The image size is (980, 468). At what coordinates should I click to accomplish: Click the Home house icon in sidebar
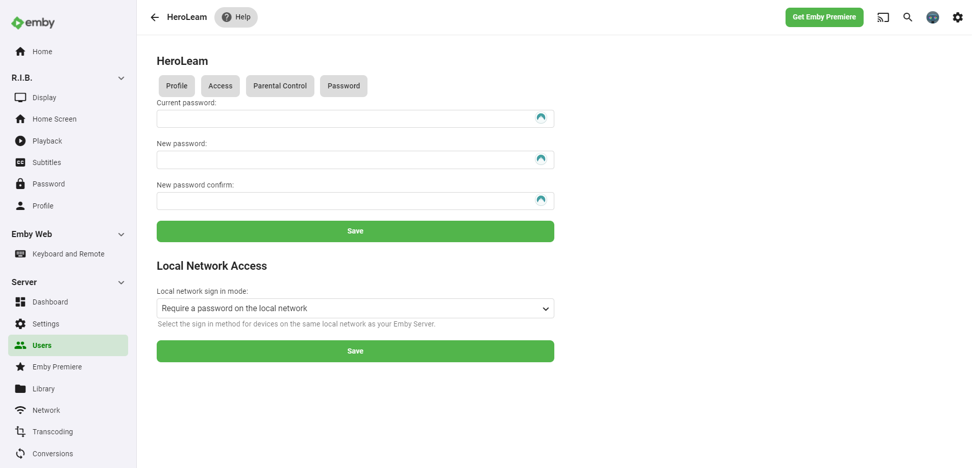coord(20,52)
